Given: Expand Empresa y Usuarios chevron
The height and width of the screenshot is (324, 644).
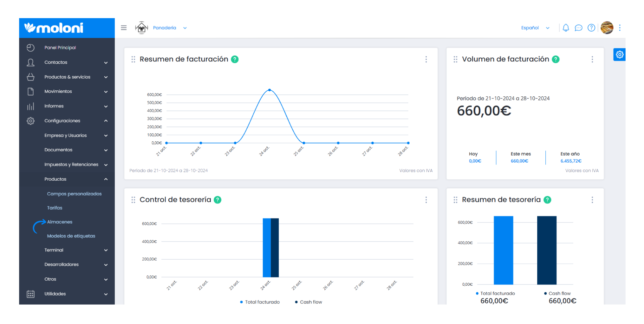Looking at the screenshot, I should point(106,136).
